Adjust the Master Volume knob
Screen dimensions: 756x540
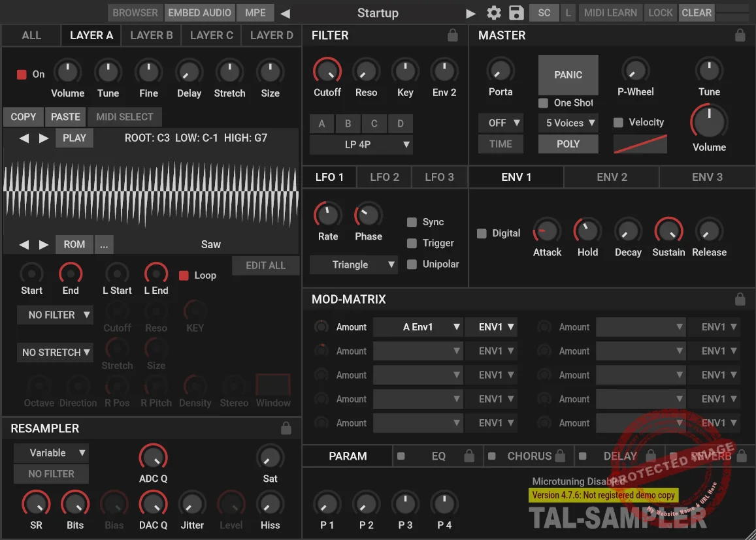coord(709,122)
